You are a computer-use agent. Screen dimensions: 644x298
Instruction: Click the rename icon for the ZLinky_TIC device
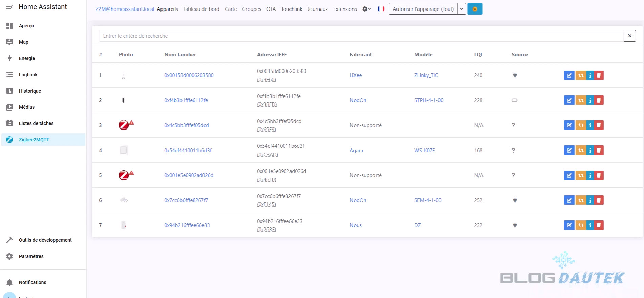pos(569,75)
